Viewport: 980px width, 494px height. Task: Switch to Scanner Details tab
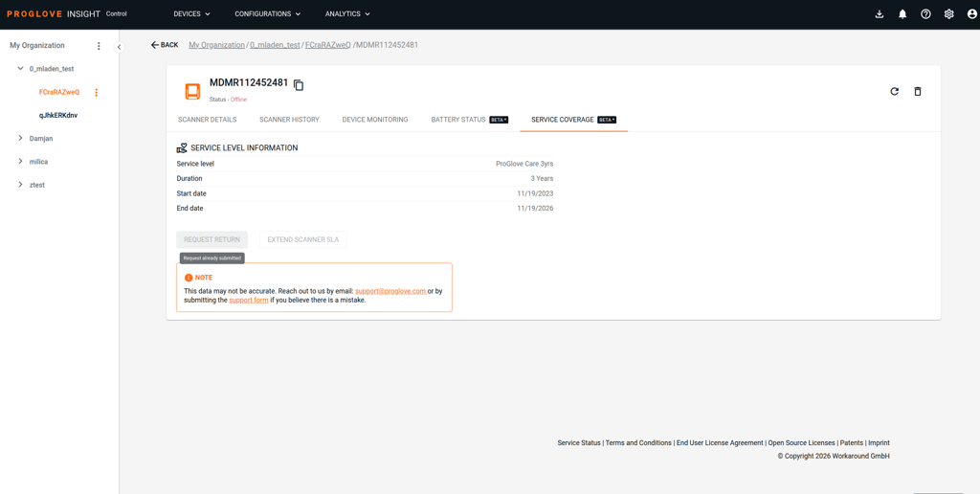click(x=208, y=120)
